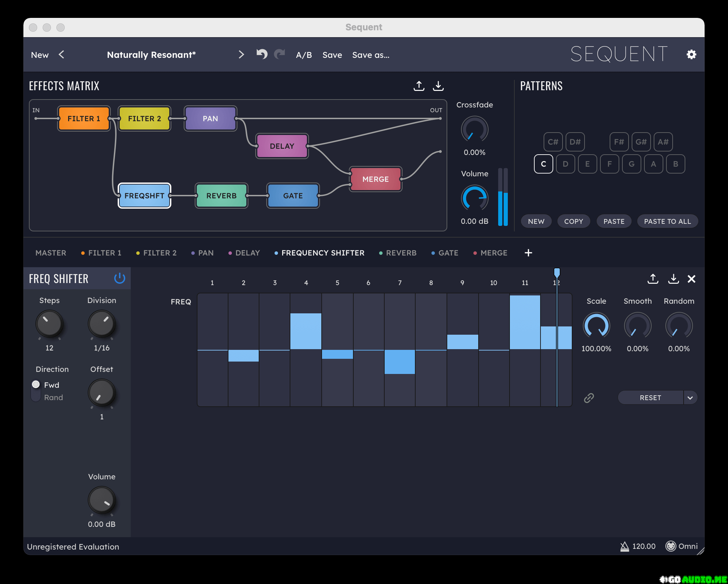
Task: Expand the Reset dropdown arrow
Action: [x=690, y=398]
